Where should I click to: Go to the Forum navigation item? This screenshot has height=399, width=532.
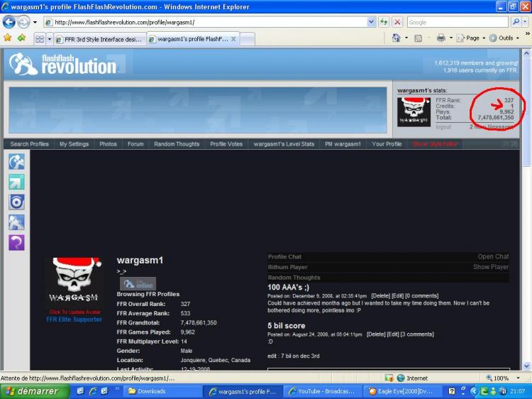coord(135,144)
